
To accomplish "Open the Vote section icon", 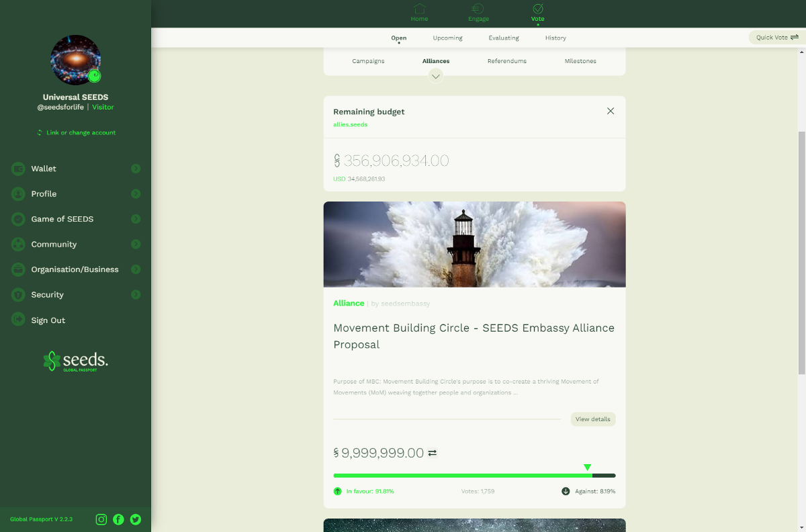I will pos(538,9).
